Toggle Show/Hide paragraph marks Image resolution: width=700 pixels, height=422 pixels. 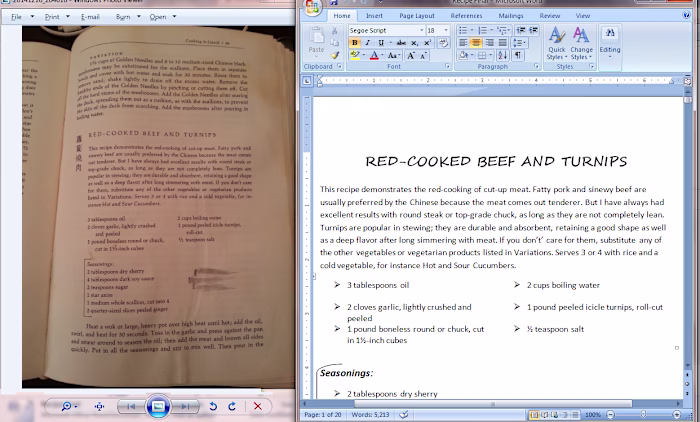pos(517,55)
